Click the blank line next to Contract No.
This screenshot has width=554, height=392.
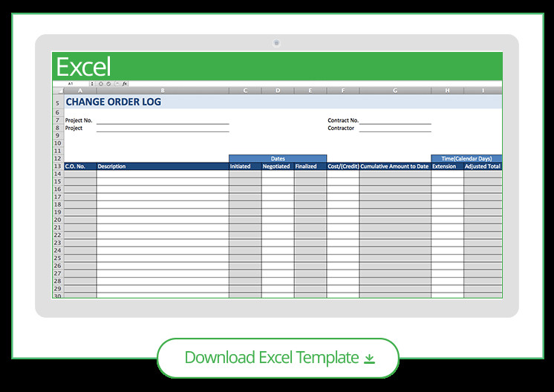click(x=395, y=121)
